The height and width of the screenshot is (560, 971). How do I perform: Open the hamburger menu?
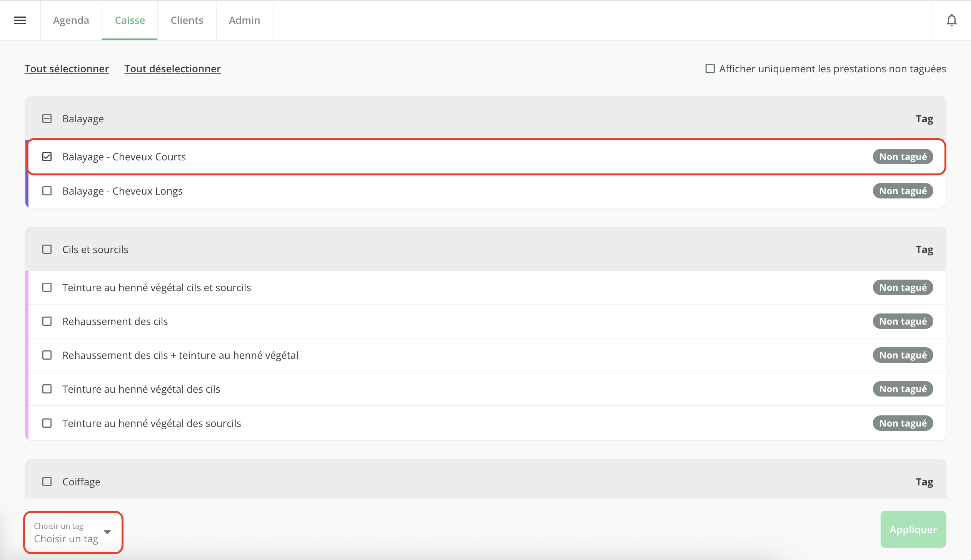(x=20, y=20)
